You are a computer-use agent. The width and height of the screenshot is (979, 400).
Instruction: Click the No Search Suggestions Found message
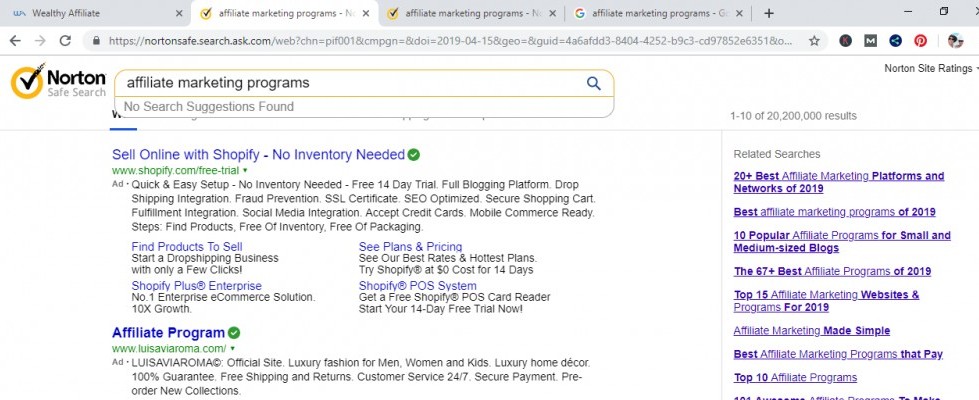click(x=209, y=107)
